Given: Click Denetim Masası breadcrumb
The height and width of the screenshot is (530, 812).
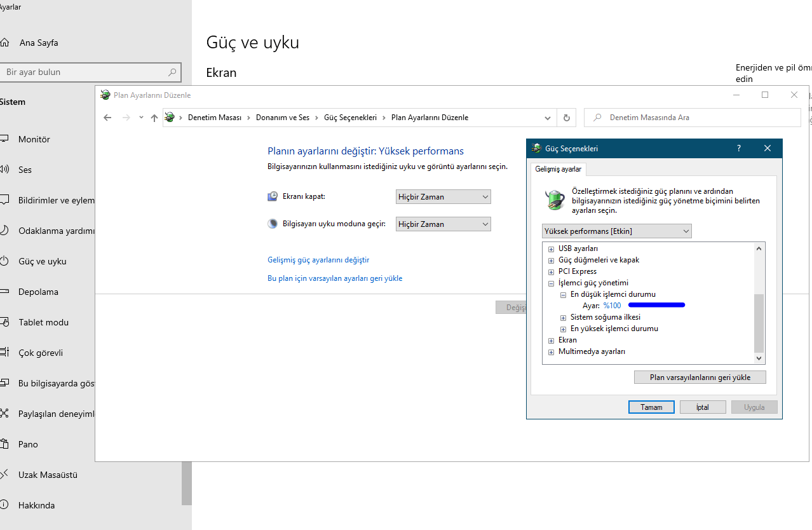Looking at the screenshot, I should click(x=215, y=118).
